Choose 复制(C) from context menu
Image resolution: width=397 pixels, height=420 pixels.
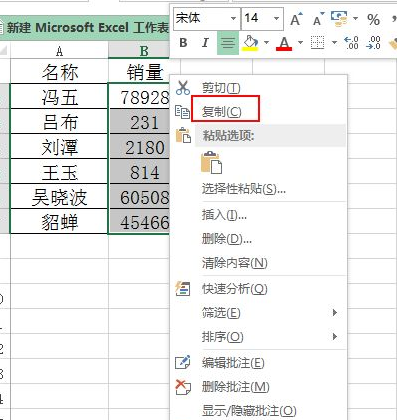point(222,112)
